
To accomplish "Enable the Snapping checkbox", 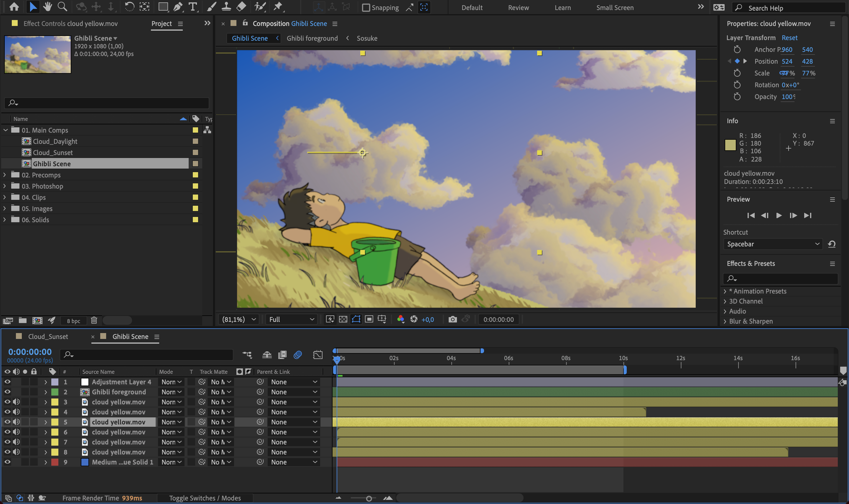I will [x=366, y=7].
